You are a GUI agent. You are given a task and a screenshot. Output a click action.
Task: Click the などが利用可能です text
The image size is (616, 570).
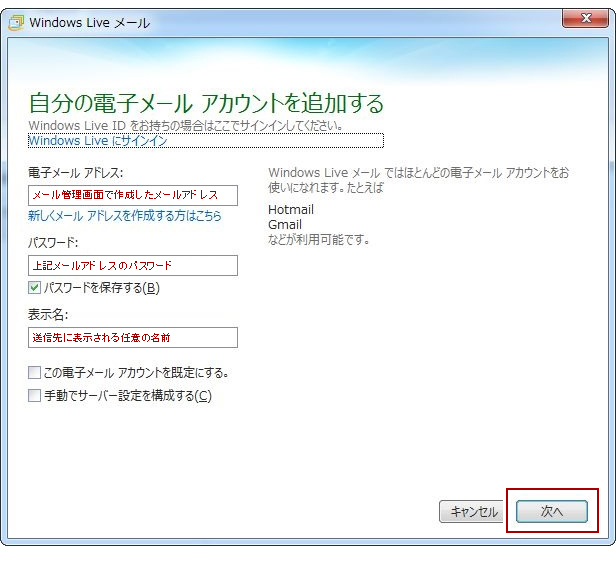click(x=319, y=239)
